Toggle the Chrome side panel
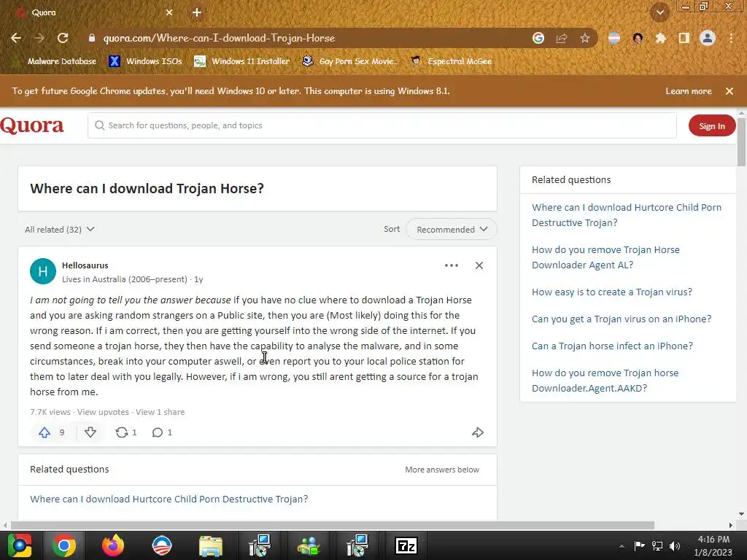The image size is (747, 560). (x=684, y=38)
